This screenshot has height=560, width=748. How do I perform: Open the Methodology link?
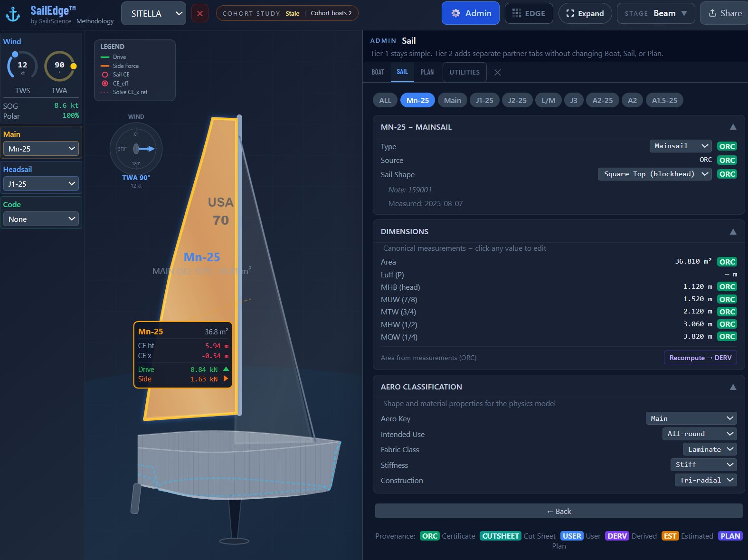pos(95,21)
